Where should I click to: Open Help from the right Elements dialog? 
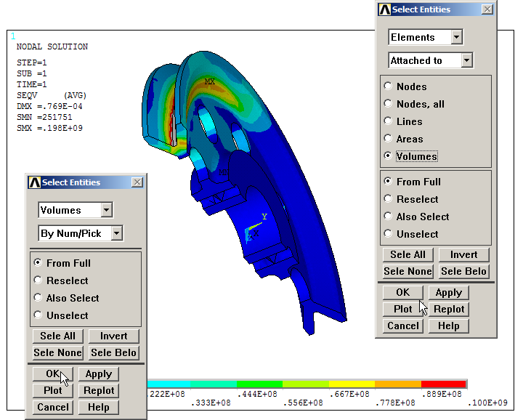[449, 326]
